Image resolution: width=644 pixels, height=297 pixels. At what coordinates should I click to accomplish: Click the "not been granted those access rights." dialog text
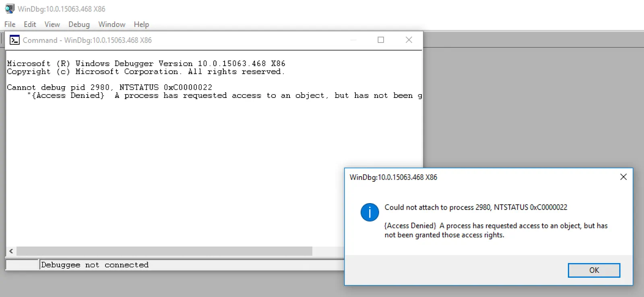coord(444,235)
